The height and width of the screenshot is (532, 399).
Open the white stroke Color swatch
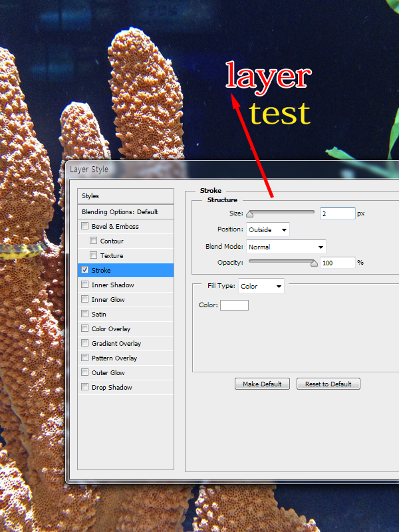click(x=235, y=305)
